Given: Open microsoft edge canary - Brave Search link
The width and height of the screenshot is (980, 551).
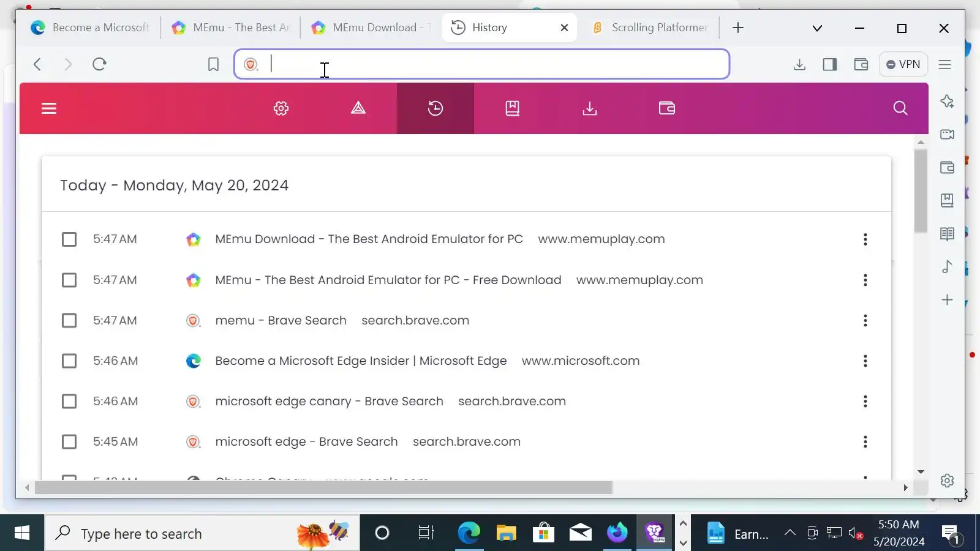Looking at the screenshot, I should pos(329,401).
